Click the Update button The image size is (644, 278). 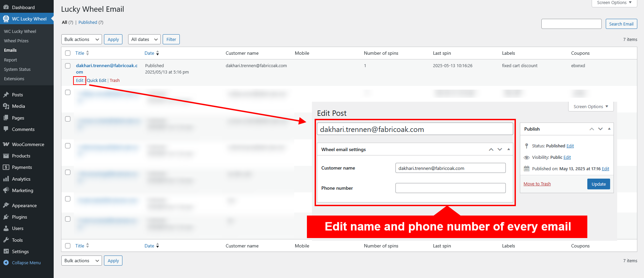click(598, 184)
